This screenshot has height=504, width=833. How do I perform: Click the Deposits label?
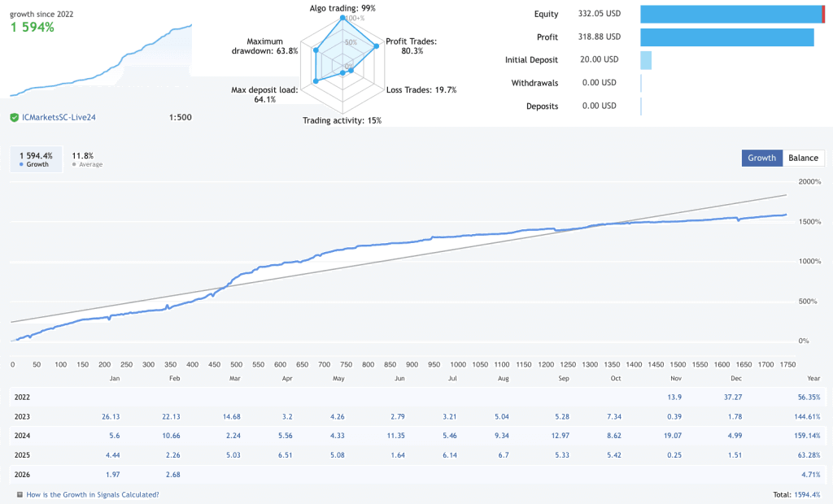pyautogui.click(x=542, y=106)
